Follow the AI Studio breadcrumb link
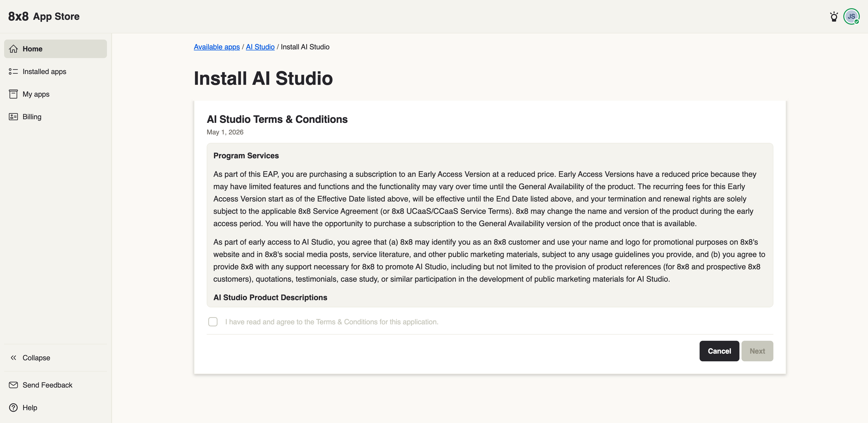The height and width of the screenshot is (423, 868). (260, 47)
